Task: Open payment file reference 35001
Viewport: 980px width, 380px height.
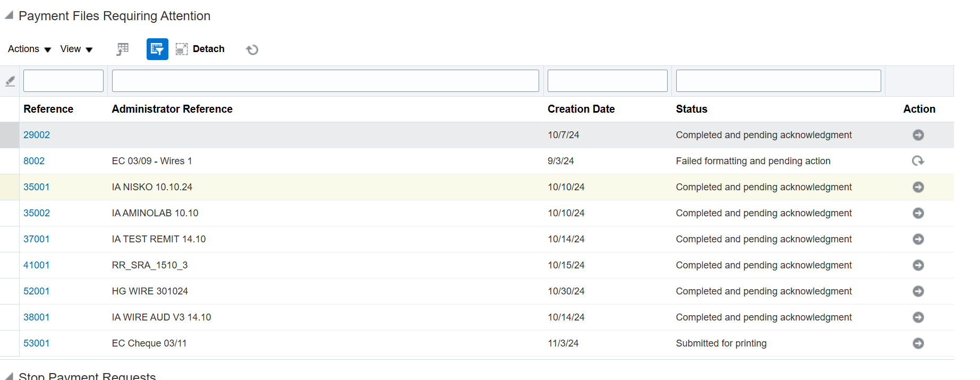Action: click(x=37, y=187)
